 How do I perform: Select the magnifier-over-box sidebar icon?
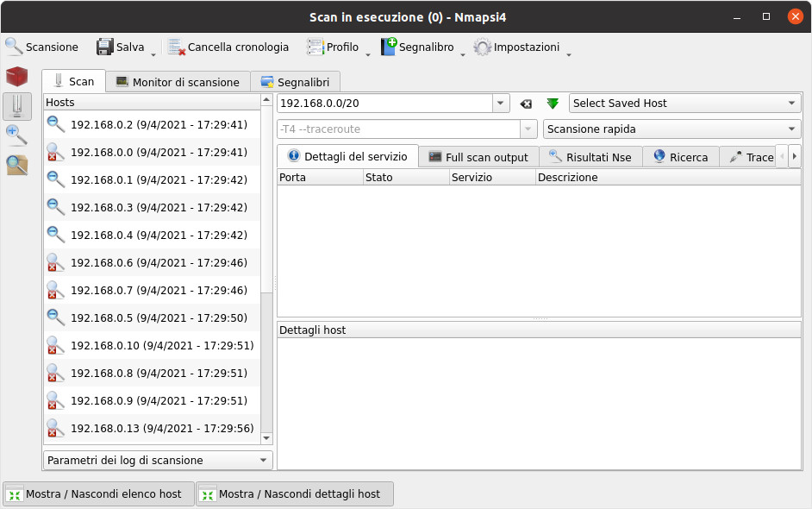pyautogui.click(x=16, y=166)
